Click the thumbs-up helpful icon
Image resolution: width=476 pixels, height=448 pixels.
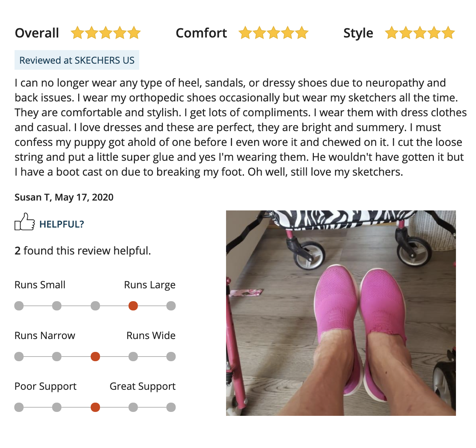click(x=24, y=222)
